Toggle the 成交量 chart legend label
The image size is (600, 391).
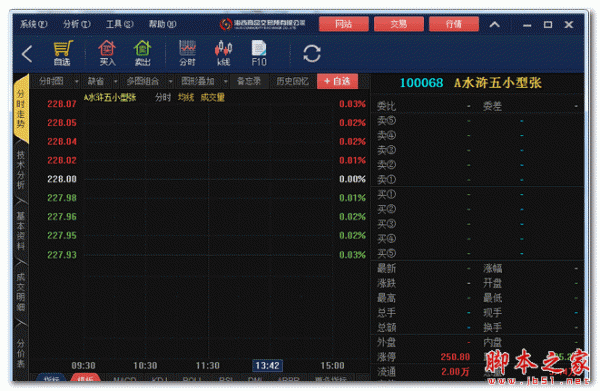(x=212, y=98)
